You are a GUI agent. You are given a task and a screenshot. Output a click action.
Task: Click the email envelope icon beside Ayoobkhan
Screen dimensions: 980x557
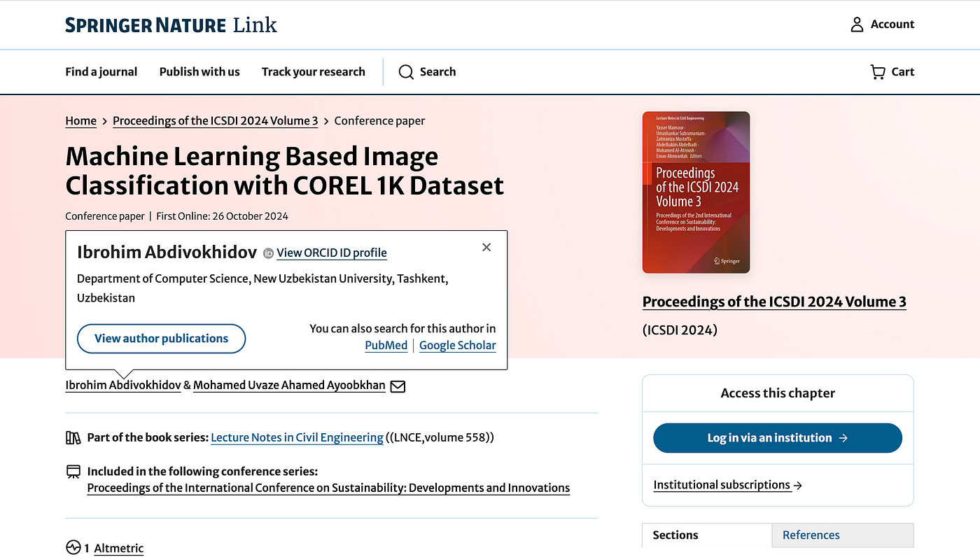tap(398, 386)
